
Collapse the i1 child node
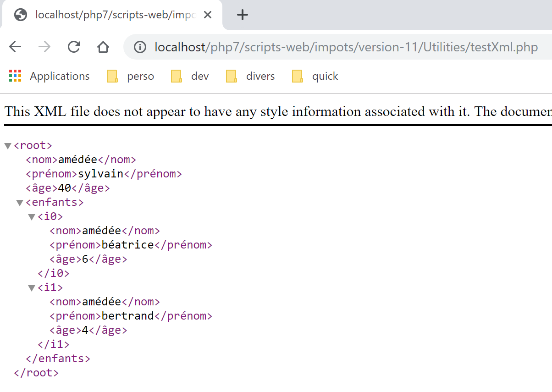[x=32, y=288]
